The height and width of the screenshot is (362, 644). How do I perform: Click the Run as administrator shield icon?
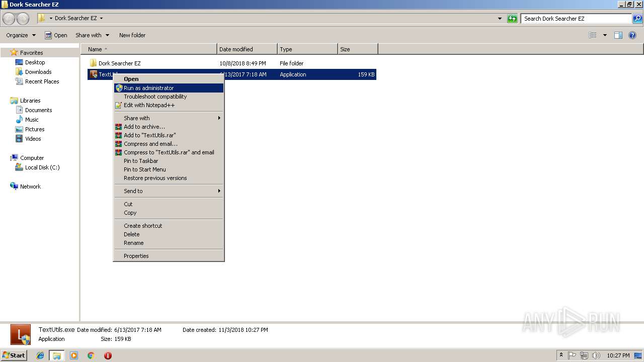(x=119, y=88)
